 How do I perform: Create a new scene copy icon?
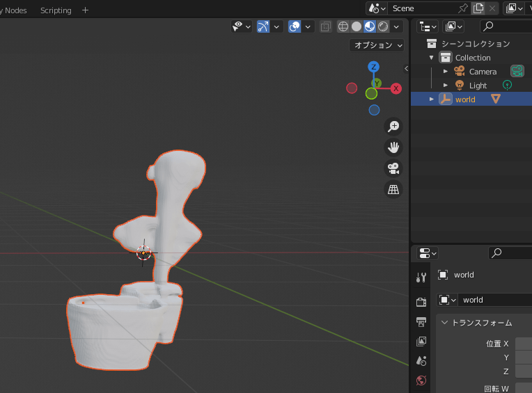[x=478, y=8]
